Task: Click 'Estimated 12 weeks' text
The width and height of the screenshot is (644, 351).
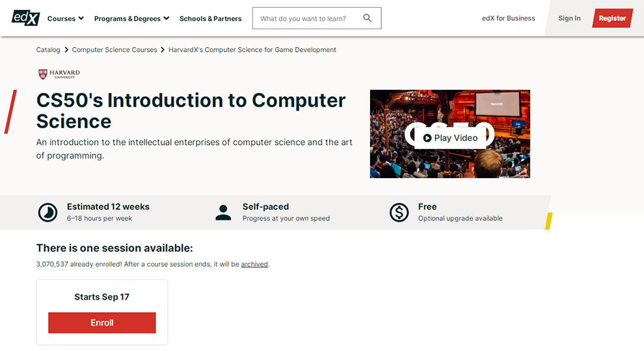Action: pos(108,207)
